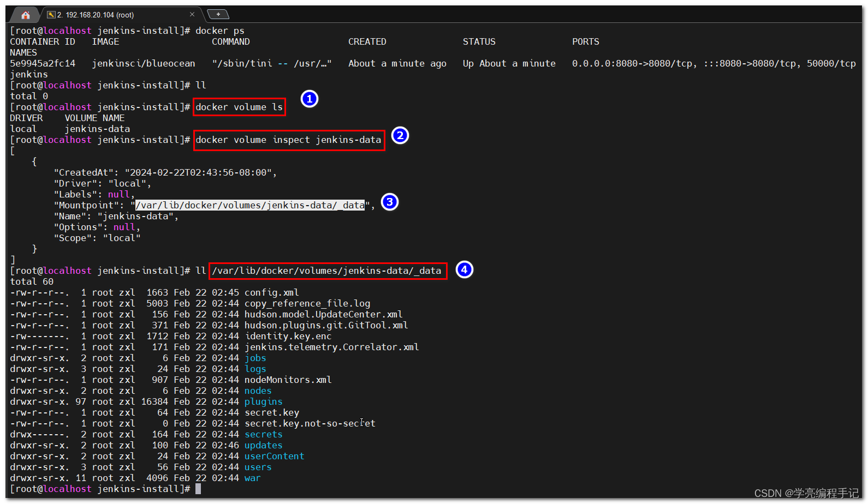Click the container ID 5e9945a2fc14
The image size is (868, 504).
pyautogui.click(x=43, y=63)
